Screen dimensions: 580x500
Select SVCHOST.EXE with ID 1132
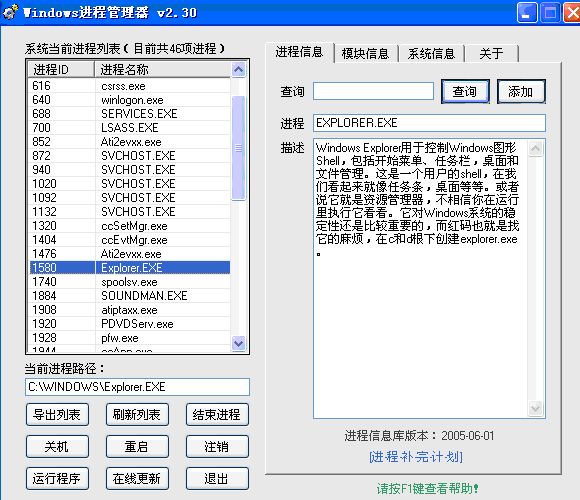point(129,212)
